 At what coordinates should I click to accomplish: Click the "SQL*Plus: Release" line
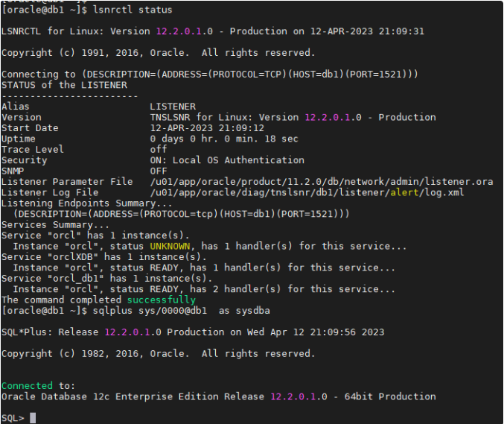click(x=193, y=332)
